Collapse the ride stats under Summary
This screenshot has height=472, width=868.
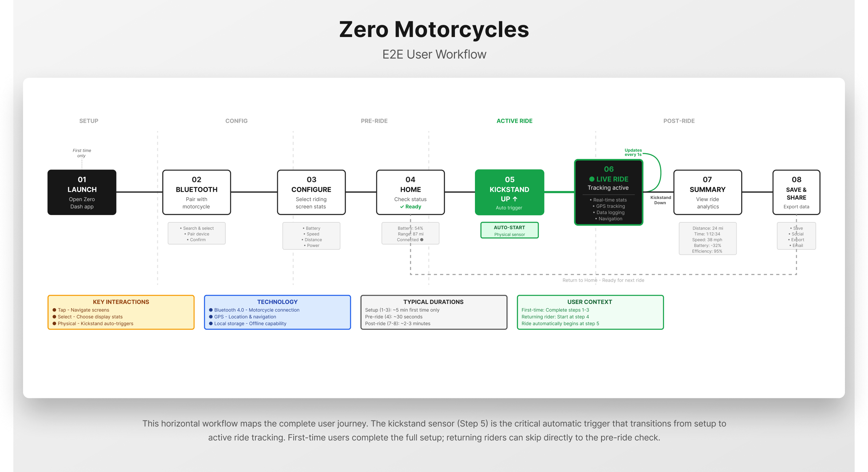pos(708,239)
